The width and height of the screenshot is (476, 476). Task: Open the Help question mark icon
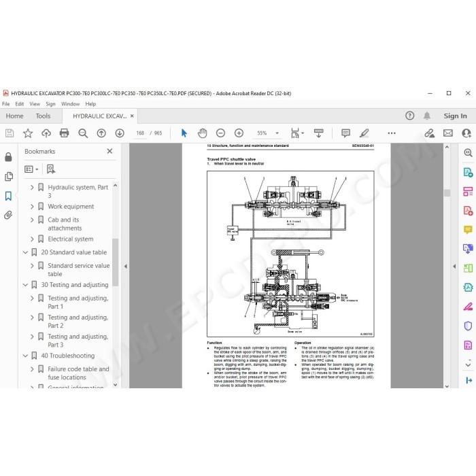(x=409, y=116)
